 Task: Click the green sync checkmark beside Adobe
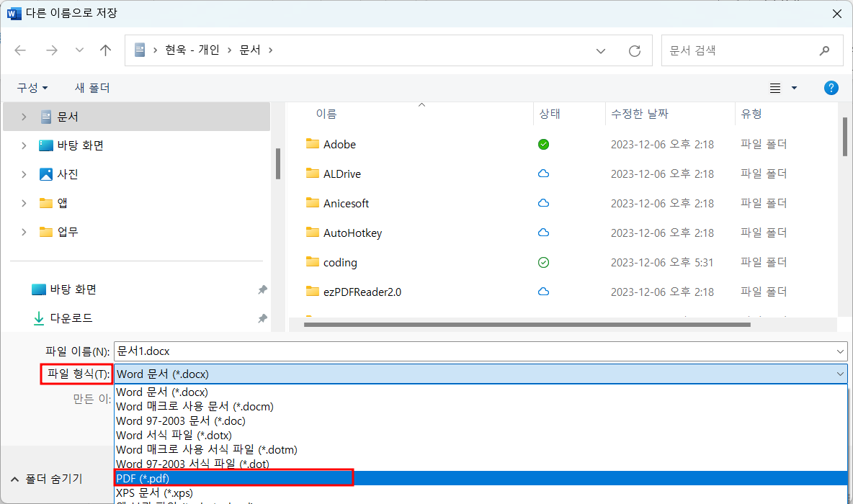click(x=543, y=144)
